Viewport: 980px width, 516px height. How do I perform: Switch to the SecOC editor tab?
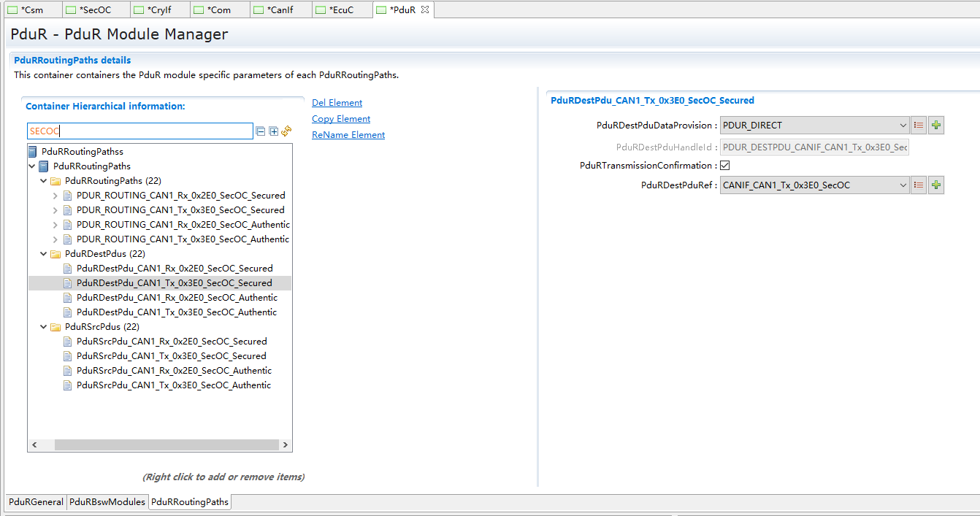pyautogui.click(x=94, y=10)
